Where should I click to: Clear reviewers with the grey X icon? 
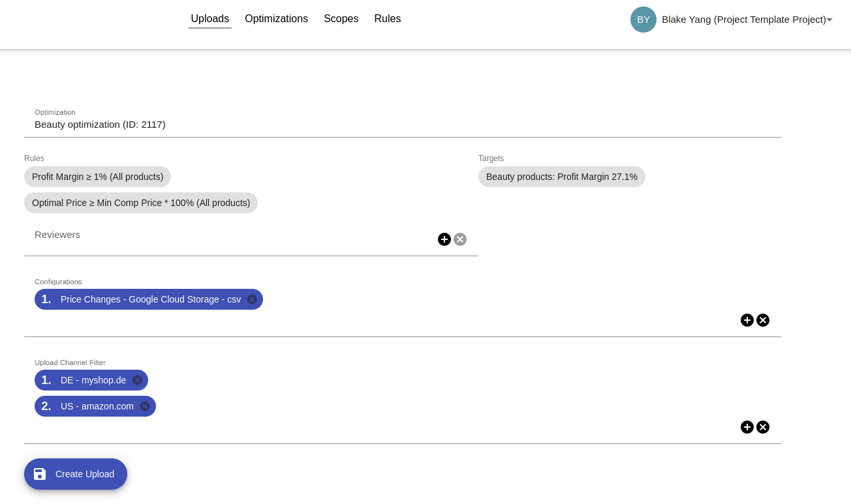460,239
